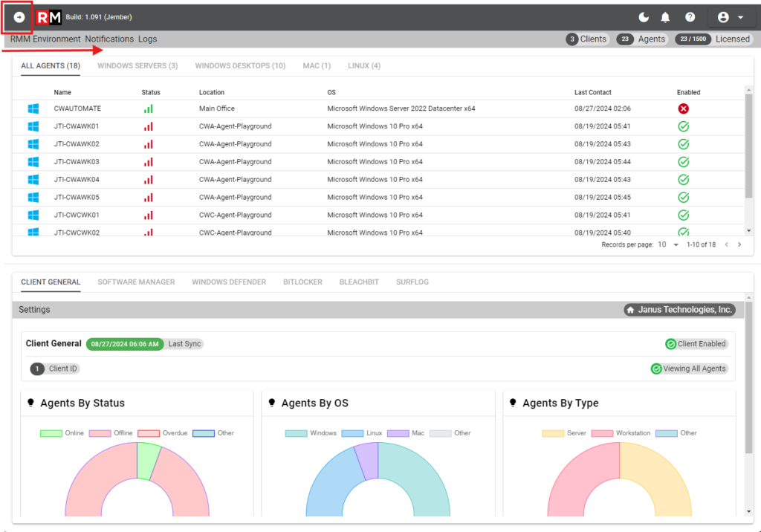Click the Logs navigation link
761x532 pixels.
pyautogui.click(x=148, y=39)
